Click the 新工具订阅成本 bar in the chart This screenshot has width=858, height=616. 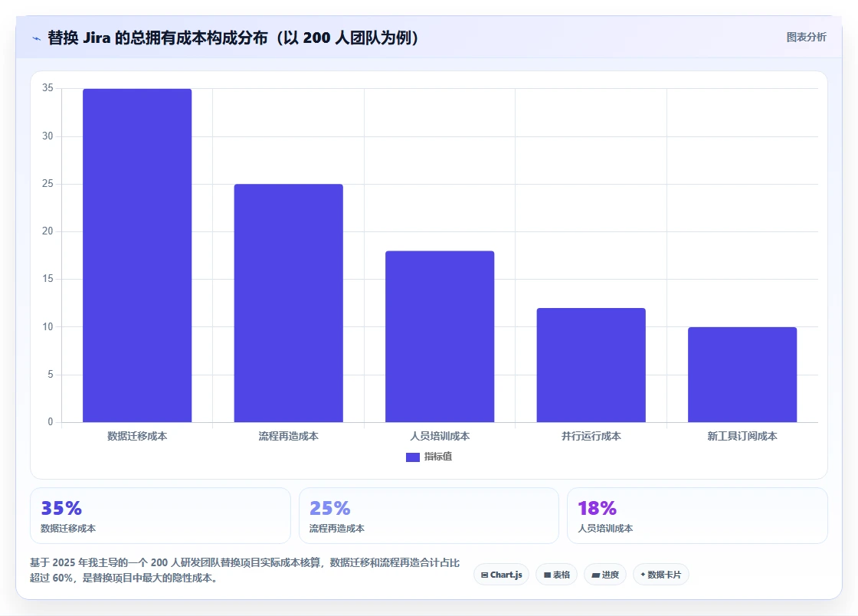[x=742, y=375]
